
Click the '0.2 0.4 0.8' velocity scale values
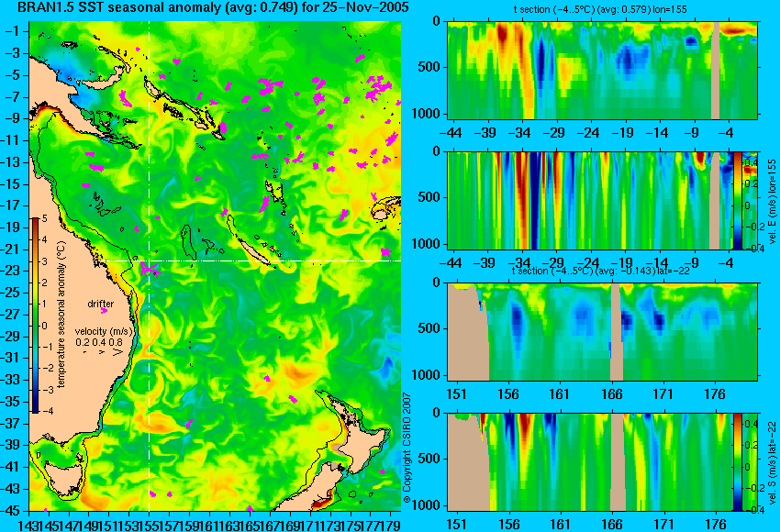pos(99,342)
